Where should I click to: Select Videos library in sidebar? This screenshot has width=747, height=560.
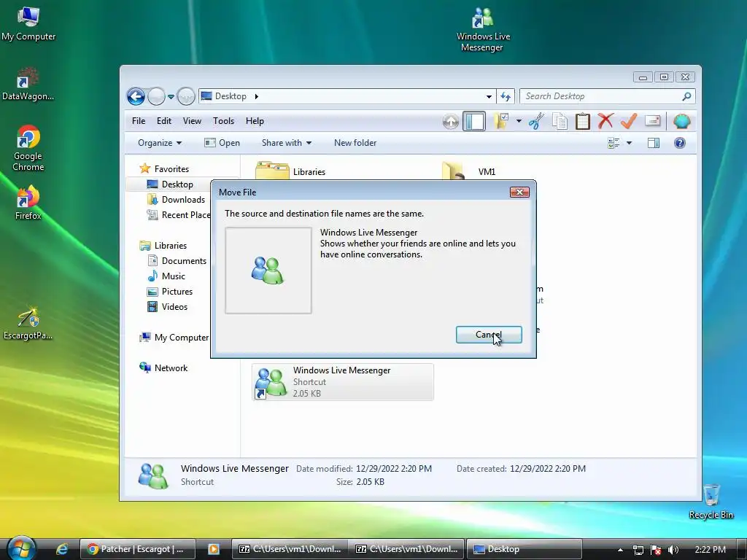[167, 307]
